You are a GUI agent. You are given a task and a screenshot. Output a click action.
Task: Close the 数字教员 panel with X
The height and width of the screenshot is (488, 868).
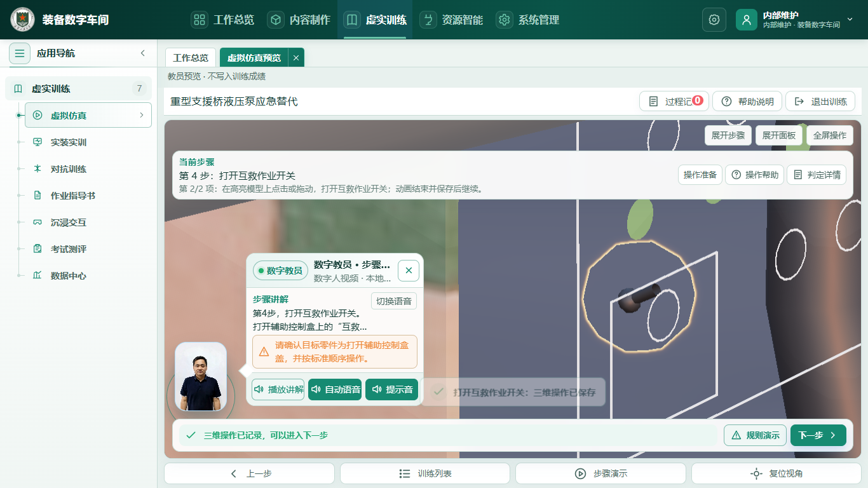409,270
